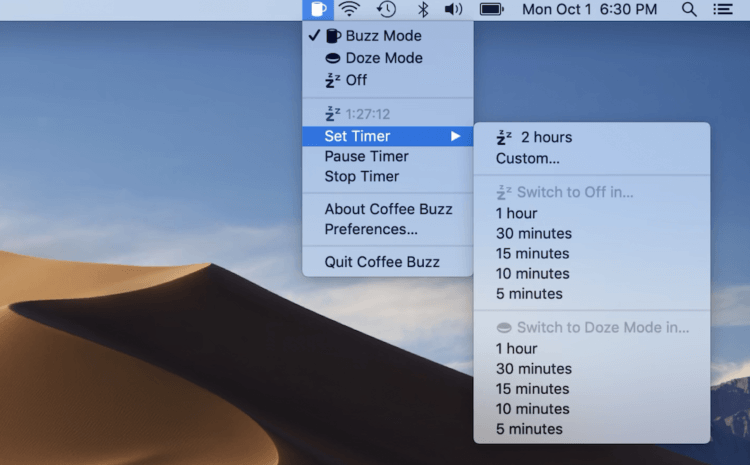This screenshot has width=750, height=465.
Task: Switch to Doze Mode
Action: pyautogui.click(x=388, y=58)
